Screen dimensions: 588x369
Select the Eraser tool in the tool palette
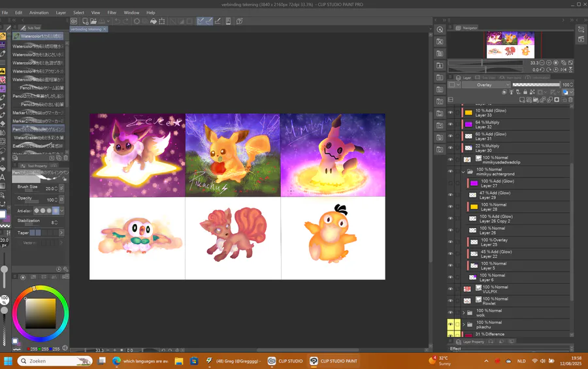point(3,123)
